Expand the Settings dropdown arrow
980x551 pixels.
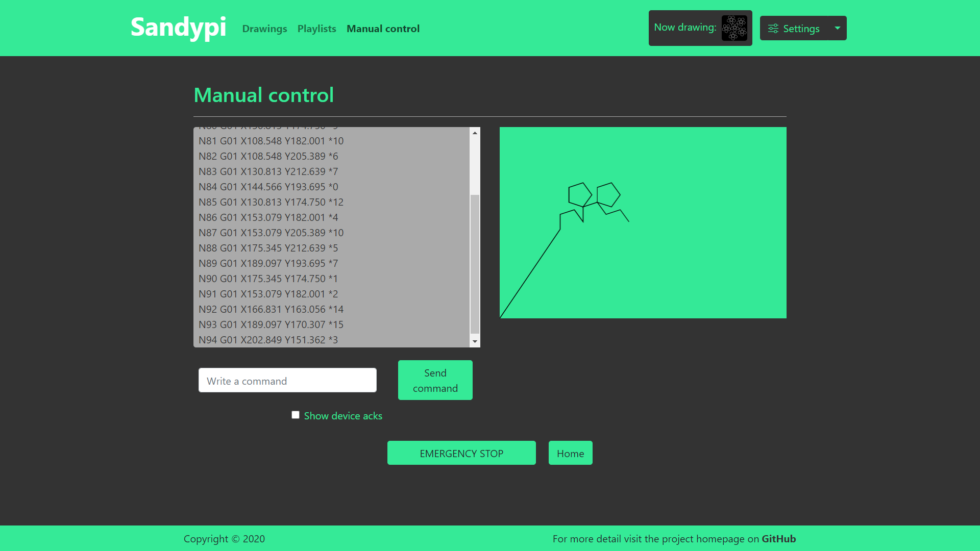(837, 28)
